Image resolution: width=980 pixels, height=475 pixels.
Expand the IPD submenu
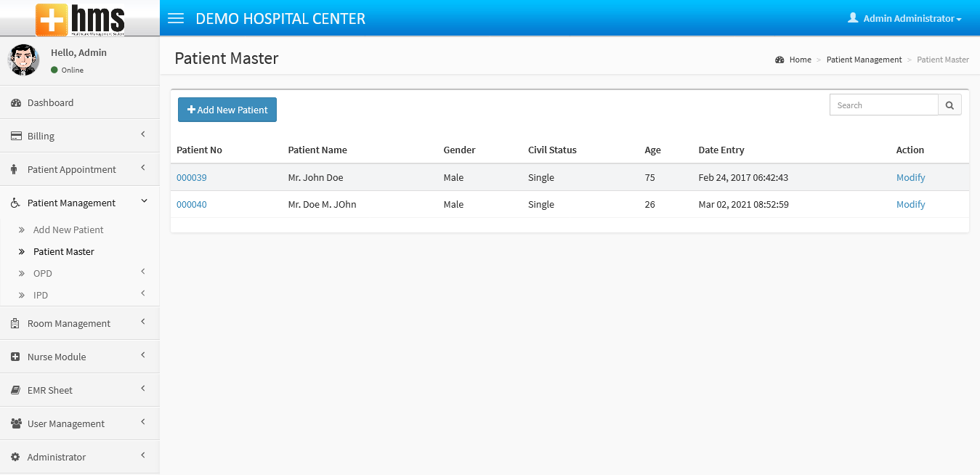[x=80, y=295]
